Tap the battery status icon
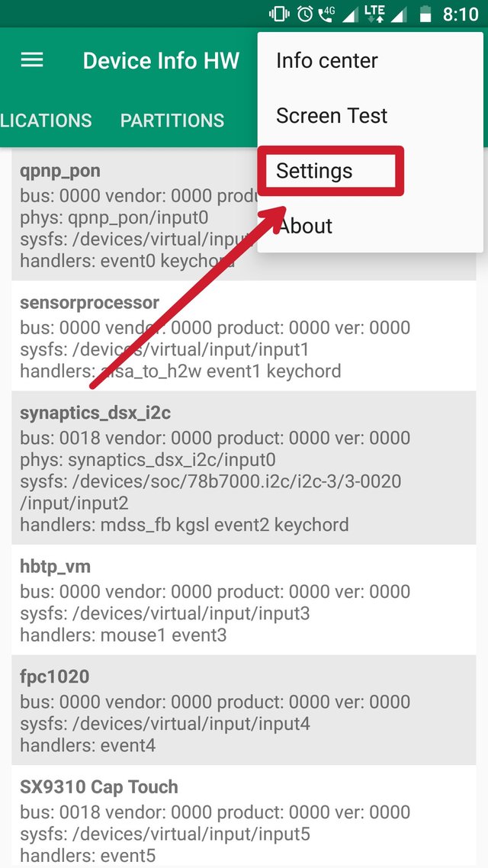 (425, 14)
